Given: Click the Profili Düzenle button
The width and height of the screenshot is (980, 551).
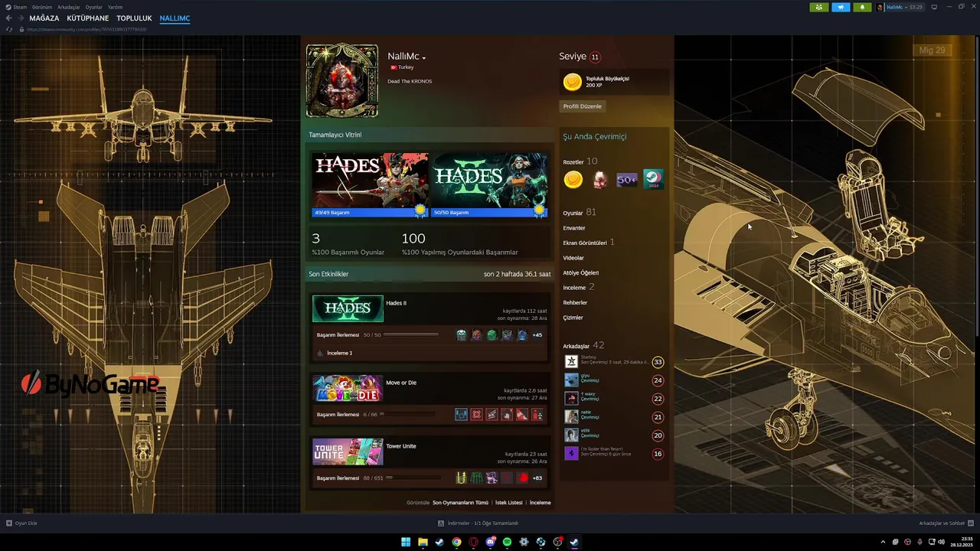Looking at the screenshot, I should (x=583, y=106).
